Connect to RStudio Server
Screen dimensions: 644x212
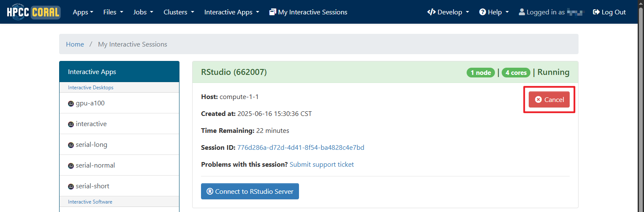point(250,191)
